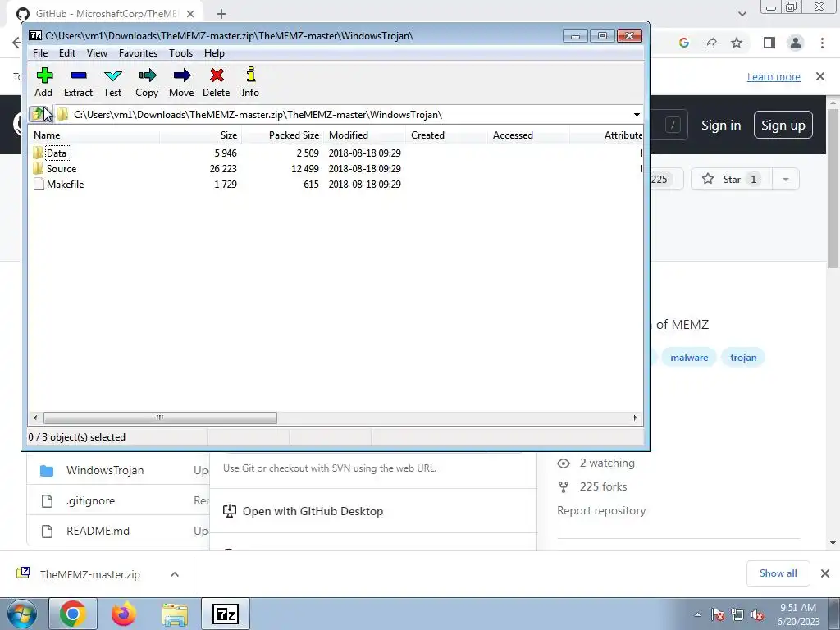Image resolution: width=840 pixels, height=630 pixels.
Task: Click the muted volume tray icon
Action: [757, 615]
